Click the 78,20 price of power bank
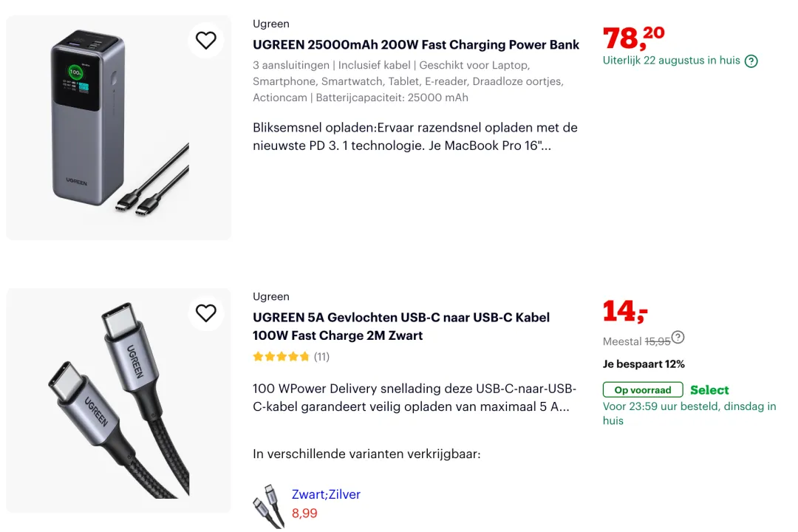Screen dimensions: 798x532 (x=633, y=37)
